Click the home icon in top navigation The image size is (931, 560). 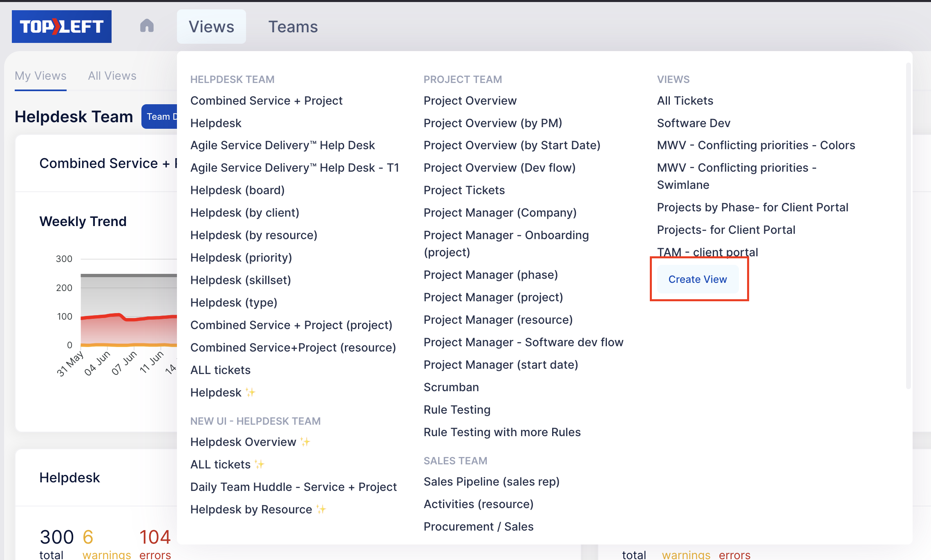tap(147, 26)
